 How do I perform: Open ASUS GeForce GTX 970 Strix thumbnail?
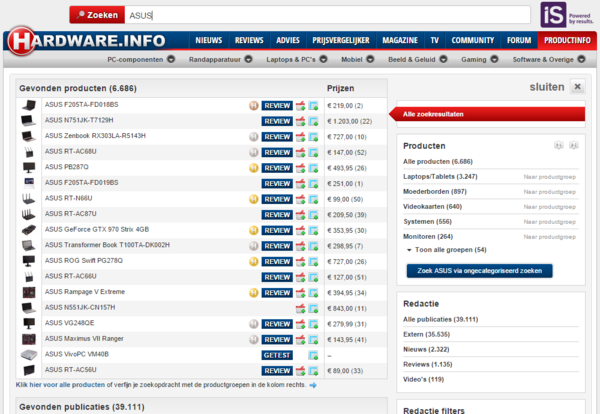click(29, 229)
